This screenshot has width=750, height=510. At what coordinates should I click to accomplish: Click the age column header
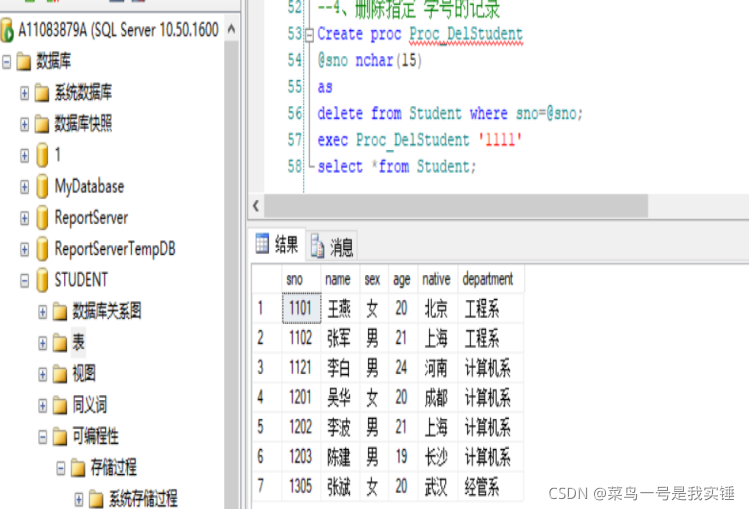404,279
